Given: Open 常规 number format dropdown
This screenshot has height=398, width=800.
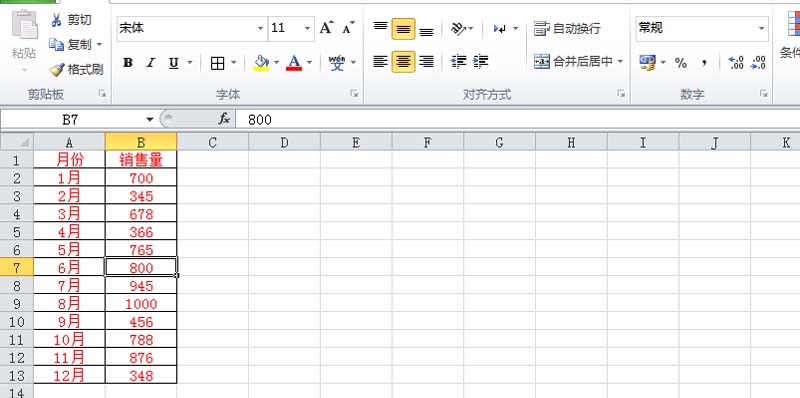Looking at the screenshot, I should point(762,29).
